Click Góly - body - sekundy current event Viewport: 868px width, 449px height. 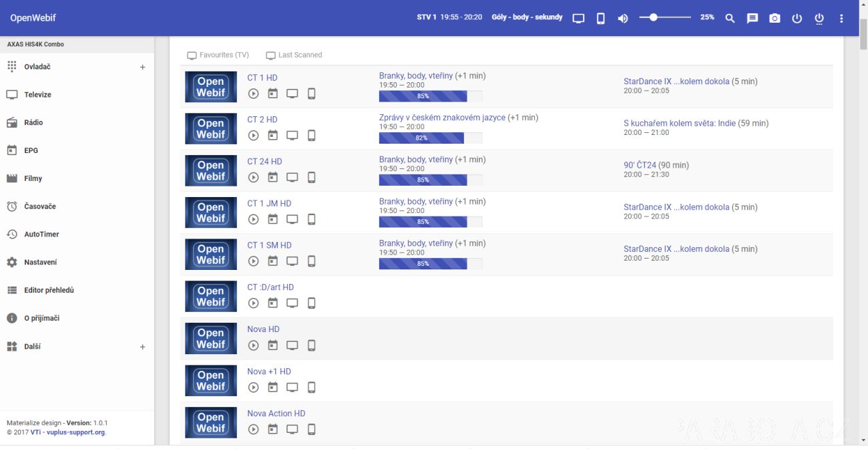(527, 17)
